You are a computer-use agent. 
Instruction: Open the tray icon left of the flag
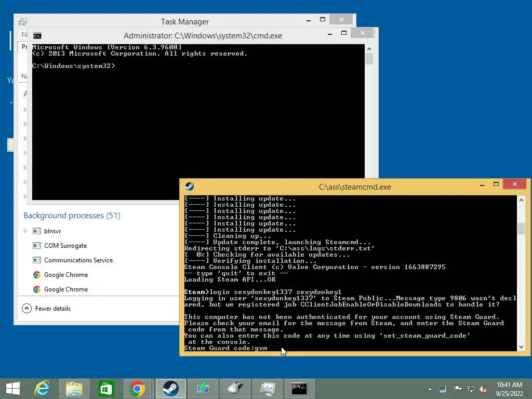[x=443, y=389]
